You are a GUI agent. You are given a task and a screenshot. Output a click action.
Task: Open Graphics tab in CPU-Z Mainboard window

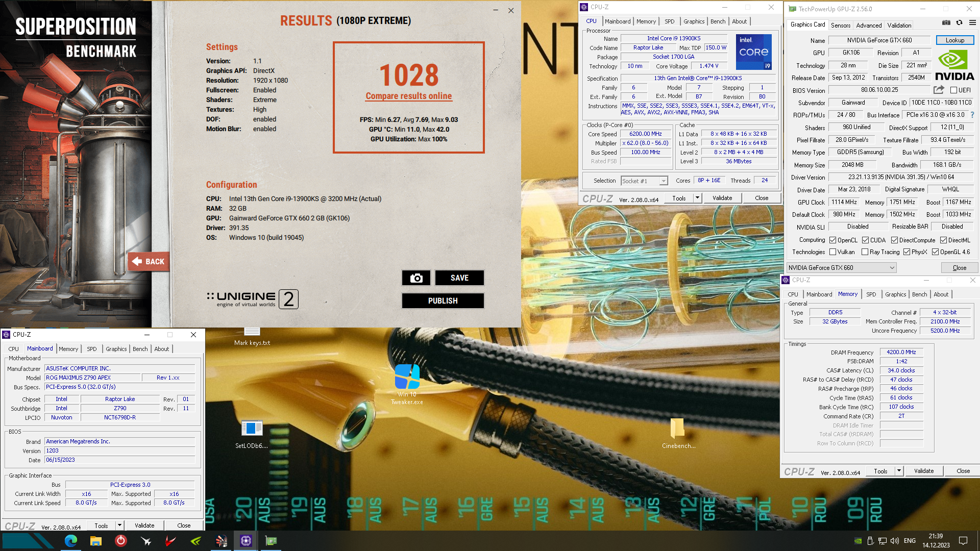coord(116,349)
